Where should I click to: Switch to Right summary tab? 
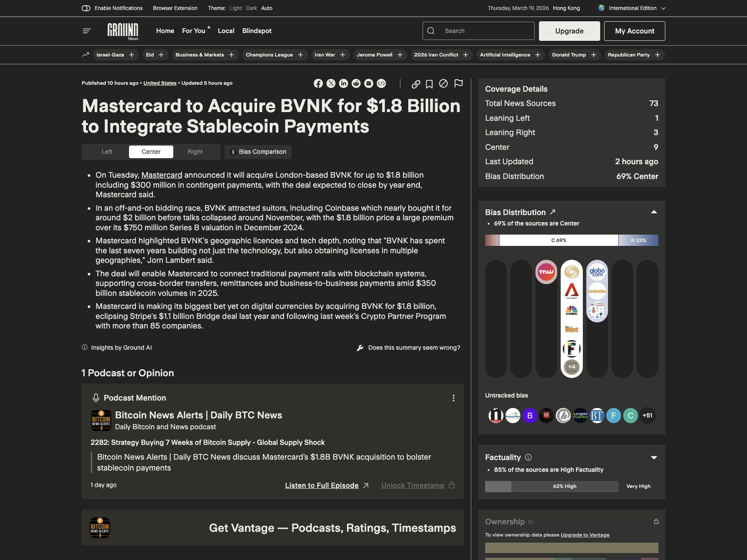195,152
